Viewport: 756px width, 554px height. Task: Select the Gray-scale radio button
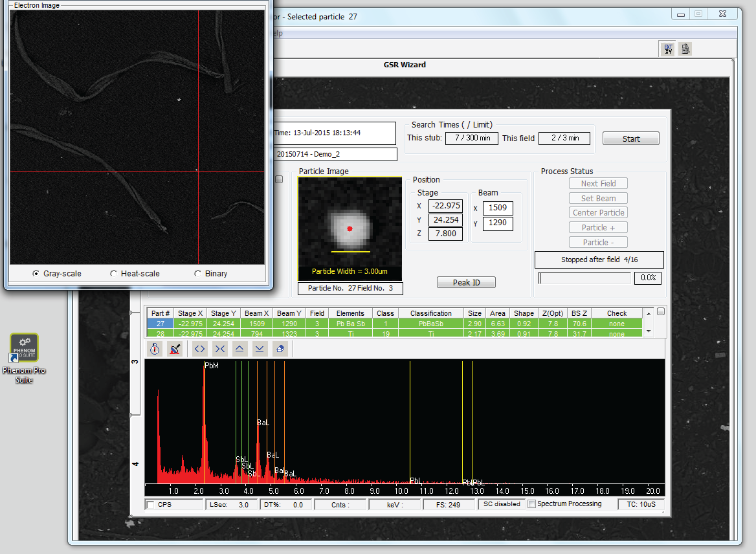click(36, 274)
